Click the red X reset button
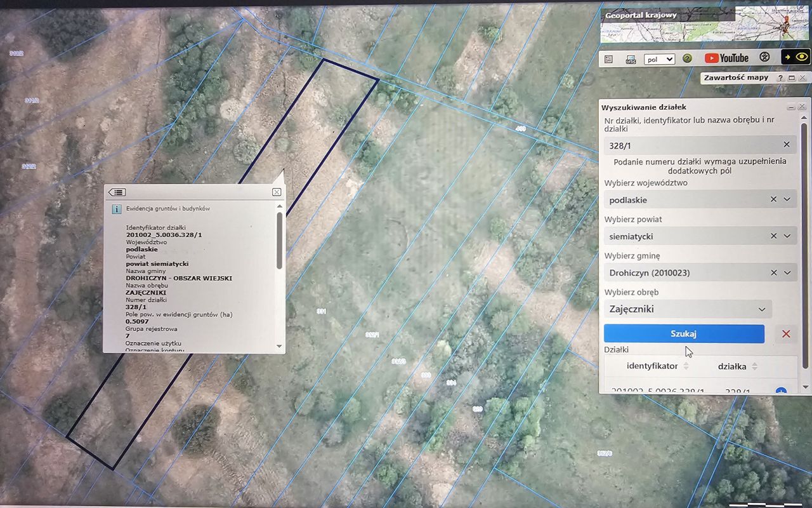 tap(786, 334)
